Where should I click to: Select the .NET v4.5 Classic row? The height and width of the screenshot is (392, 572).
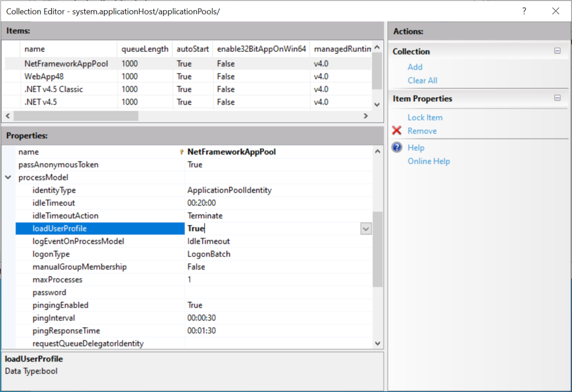click(54, 89)
